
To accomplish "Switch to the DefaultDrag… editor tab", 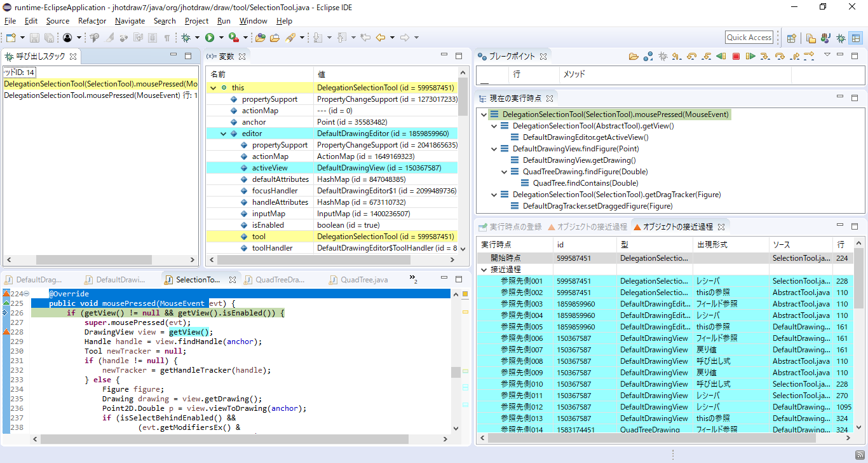I will (34, 280).
